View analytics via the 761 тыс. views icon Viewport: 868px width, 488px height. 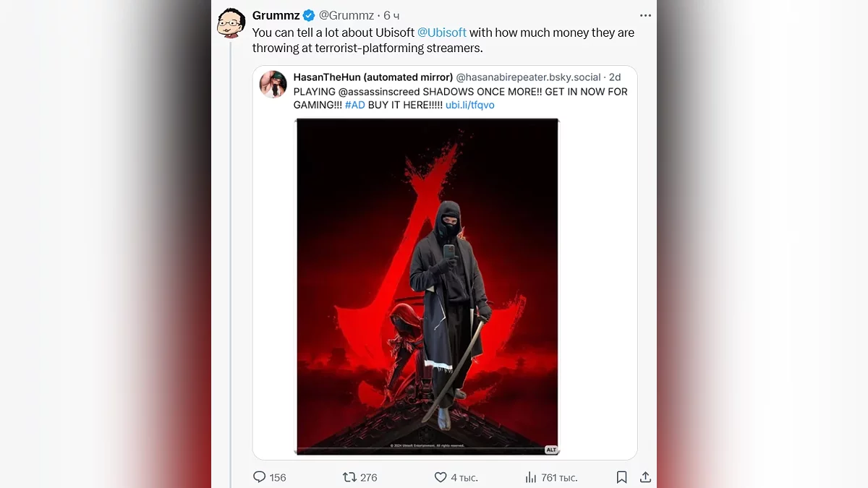[x=531, y=477]
